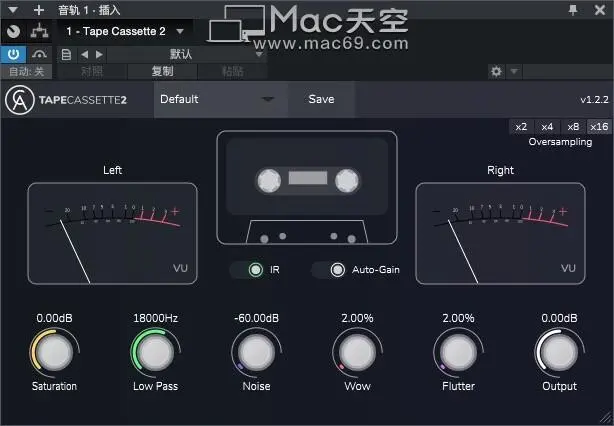The image size is (614, 426).
Task: Click the 2.00% Flutter value
Action: [x=459, y=318]
